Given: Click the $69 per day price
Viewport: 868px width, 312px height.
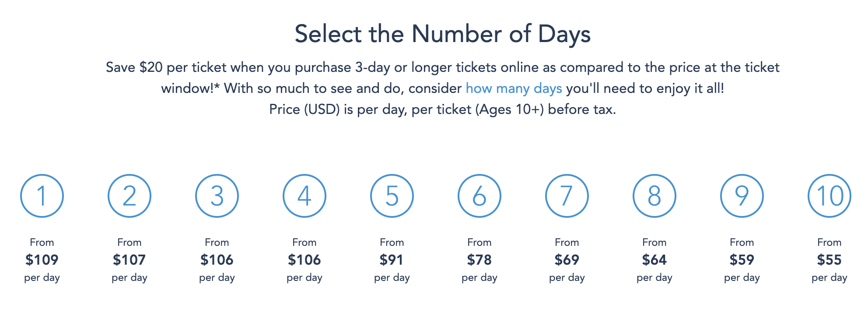Looking at the screenshot, I should 567,260.
